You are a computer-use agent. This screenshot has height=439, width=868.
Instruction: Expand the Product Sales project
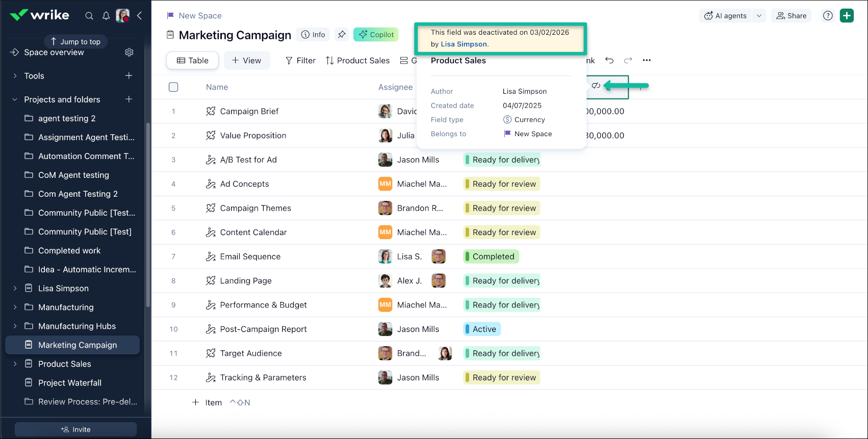(15, 364)
